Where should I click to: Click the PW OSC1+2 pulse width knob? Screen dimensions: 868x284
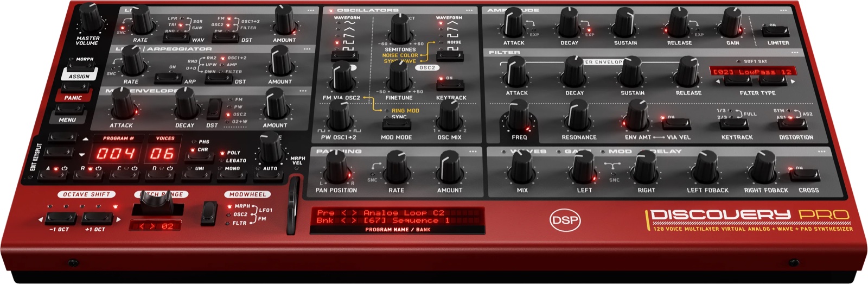pos(340,116)
